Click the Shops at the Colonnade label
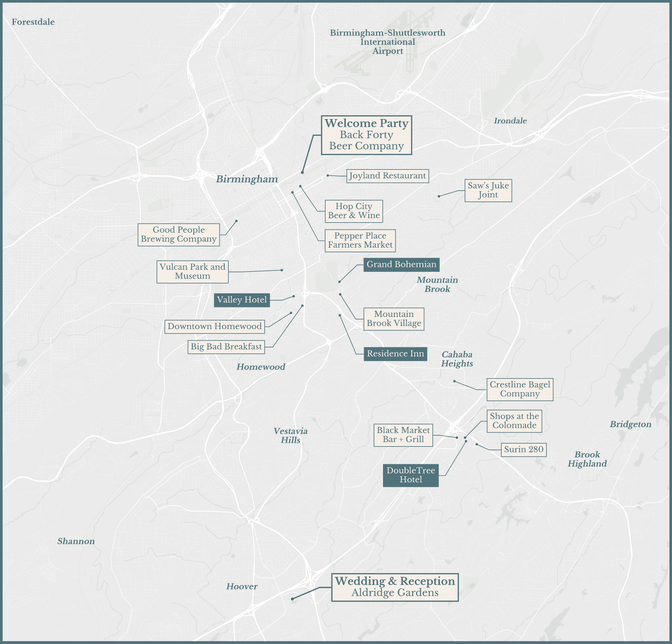The width and height of the screenshot is (672, 644). [514, 421]
